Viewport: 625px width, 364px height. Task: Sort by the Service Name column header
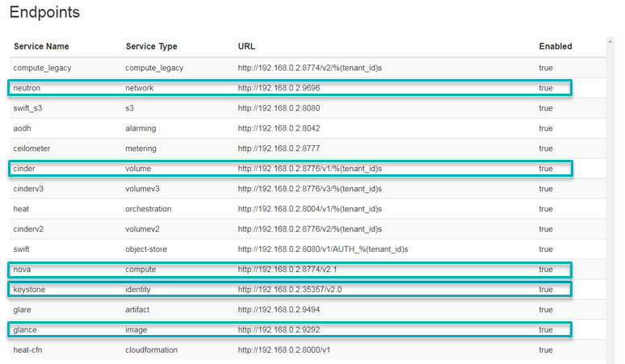pyautogui.click(x=40, y=47)
